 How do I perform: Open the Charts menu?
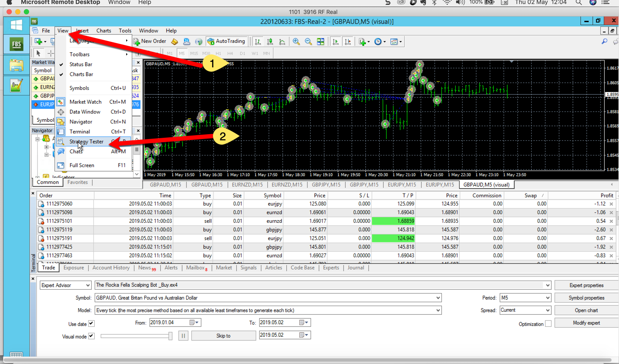pyautogui.click(x=104, y=31)
